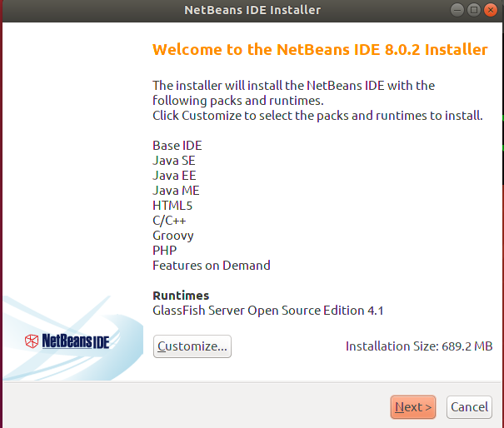Click the orange Welcome heading text

coord(320,49)
